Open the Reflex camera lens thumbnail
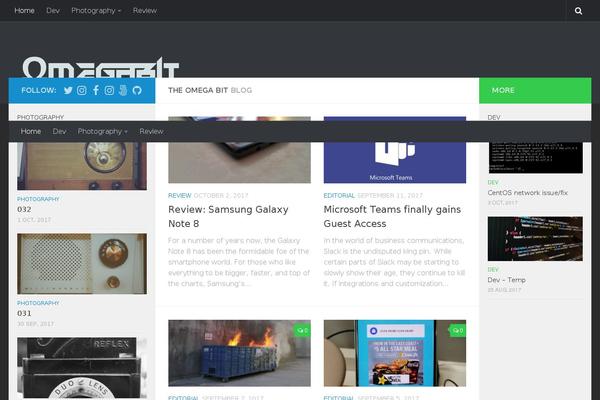The width and height of the screenshot is (600, 400). point(82,368)
